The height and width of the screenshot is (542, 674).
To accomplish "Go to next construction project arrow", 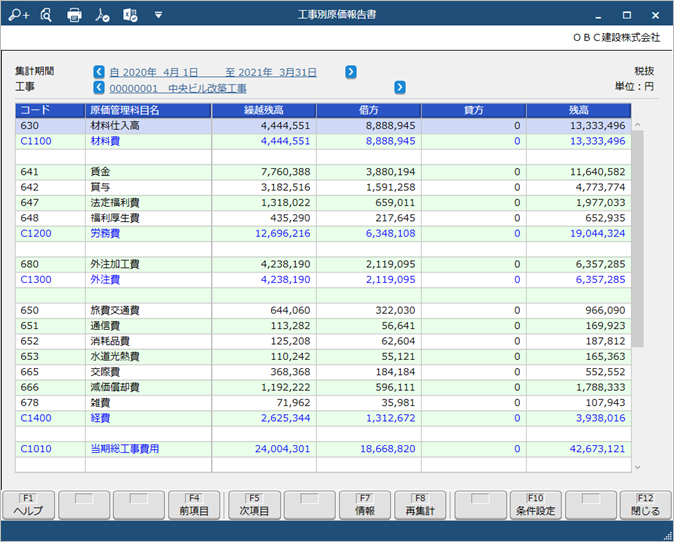I will point(400,88).
